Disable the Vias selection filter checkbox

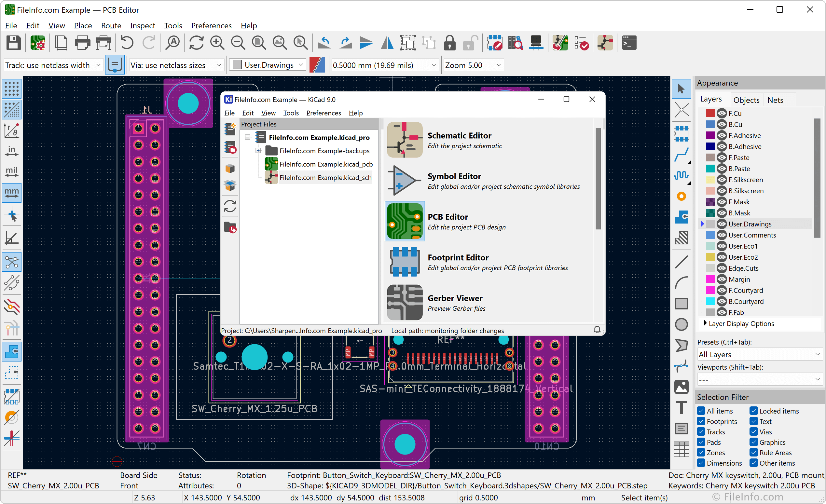(x=754, y=432)
